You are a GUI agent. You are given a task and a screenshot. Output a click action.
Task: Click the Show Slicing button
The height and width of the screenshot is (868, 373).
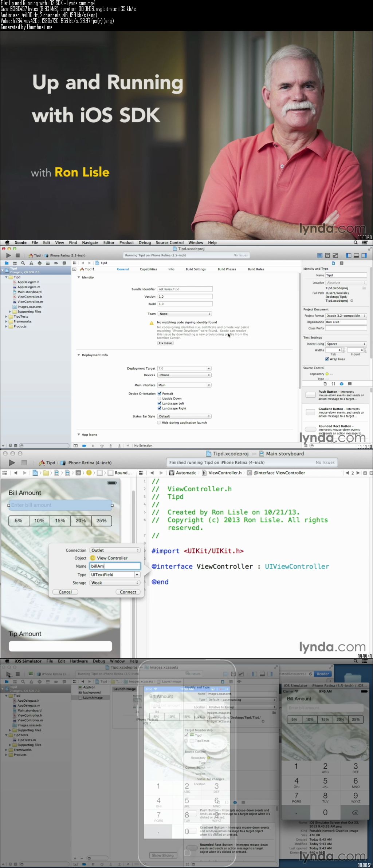coord(163,855)
